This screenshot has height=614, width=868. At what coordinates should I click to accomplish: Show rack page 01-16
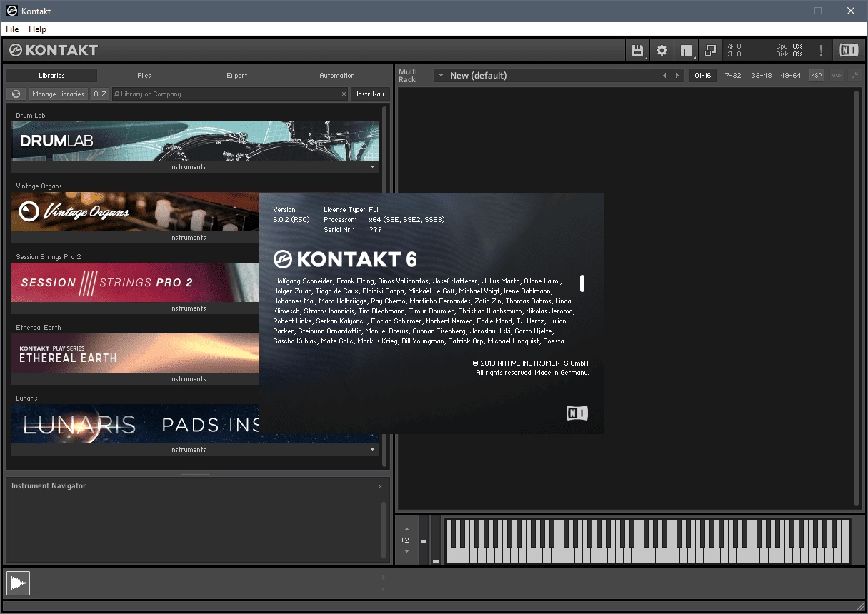[703, 75]
